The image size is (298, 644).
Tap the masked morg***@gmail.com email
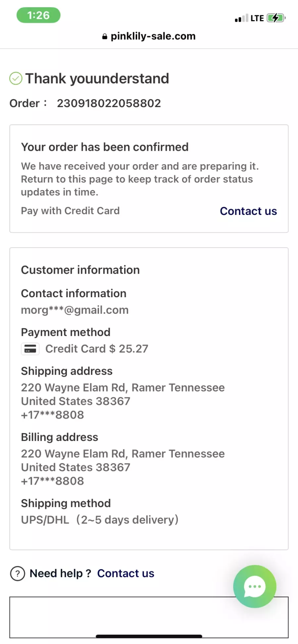(x=75, y=310)
